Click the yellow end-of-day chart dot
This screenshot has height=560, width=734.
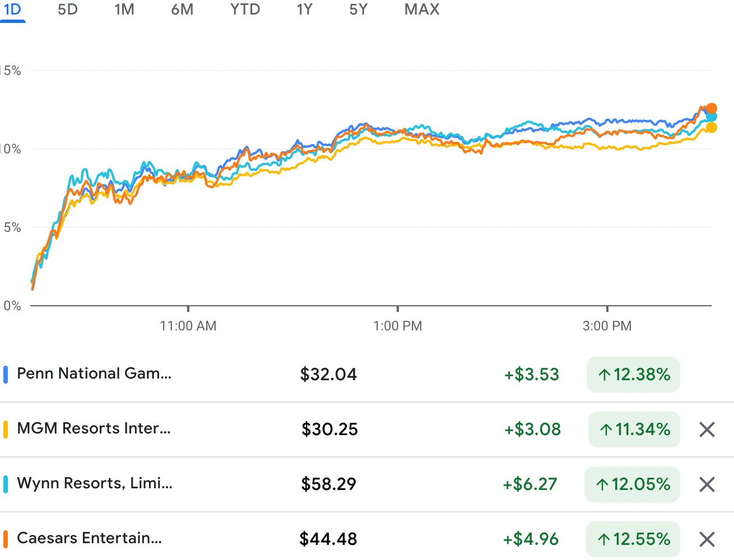[x=712, y=128]
